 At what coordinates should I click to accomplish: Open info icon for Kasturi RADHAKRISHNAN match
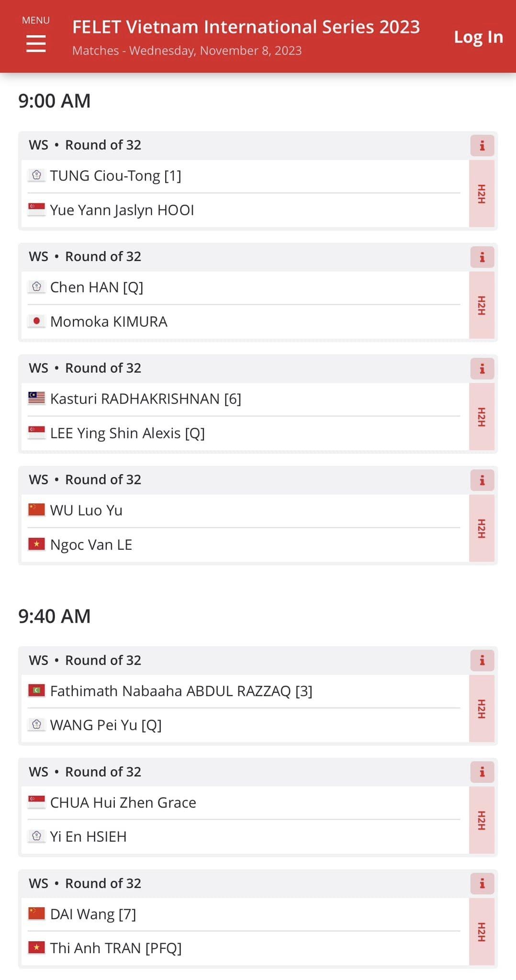click(x=482, y=368)
